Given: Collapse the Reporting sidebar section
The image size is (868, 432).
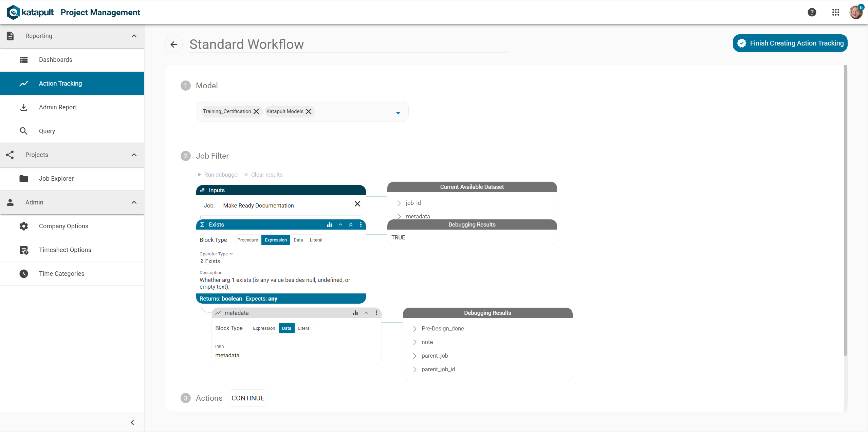Looking at the screenshot, I should click(134, 36).
